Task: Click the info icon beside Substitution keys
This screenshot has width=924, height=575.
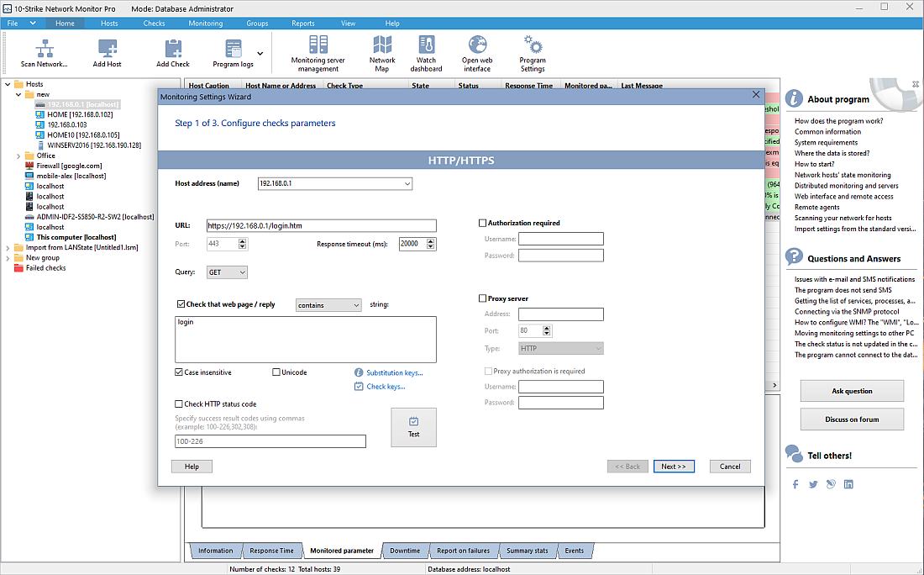Action: (359, 372)
